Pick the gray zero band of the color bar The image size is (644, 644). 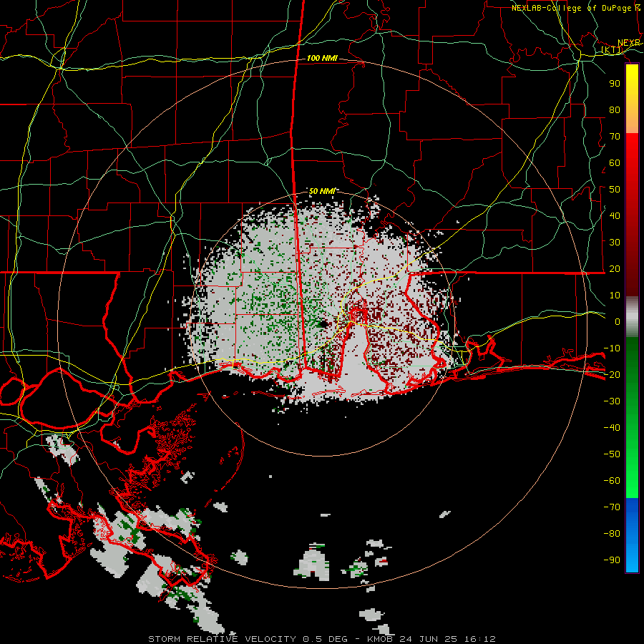[x=632, y=317]
